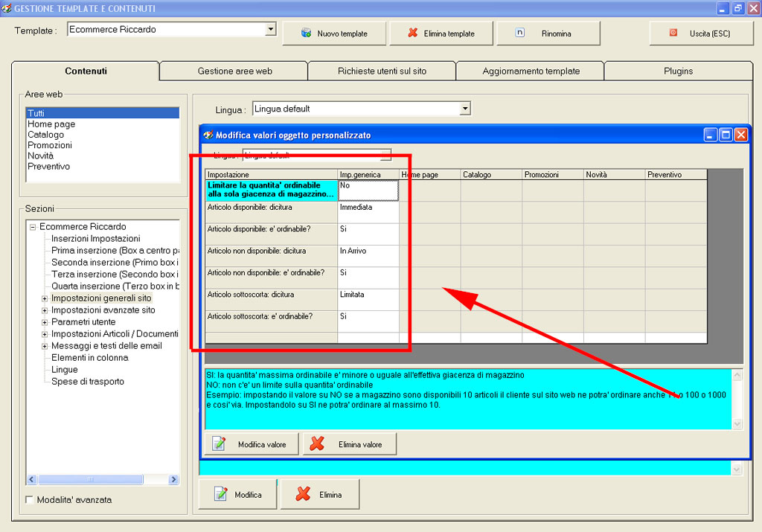Screen dimensions: 762x532
Task: Click the Sezioni scrollbar left arrow
Action: pyautogui.click(x=31, y=479)
